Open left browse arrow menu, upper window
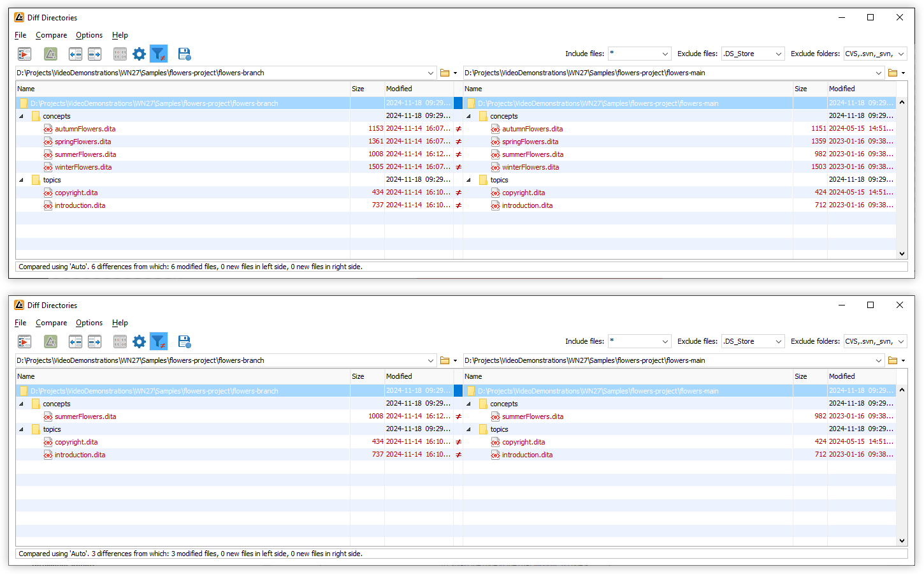The image size is (924, 574). click(x=455, y=73)
